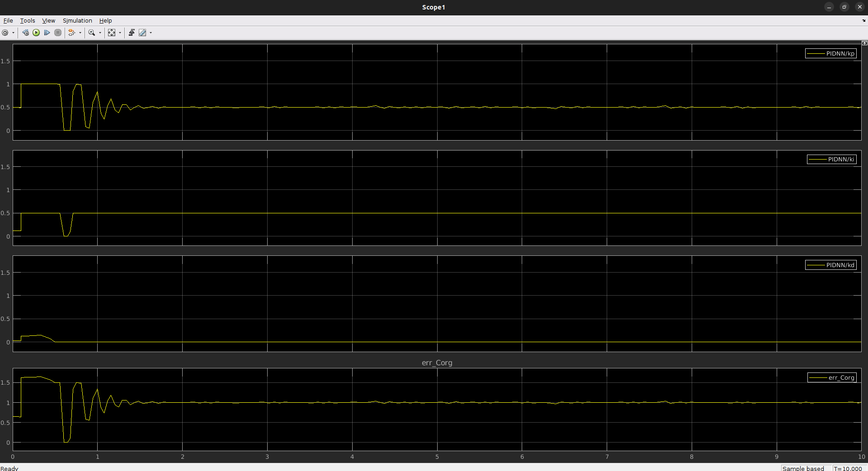Open the Cursor Measurements ruler icon
Image resolution: width=868 pixels, height=471 pixels.
[142, 33]
